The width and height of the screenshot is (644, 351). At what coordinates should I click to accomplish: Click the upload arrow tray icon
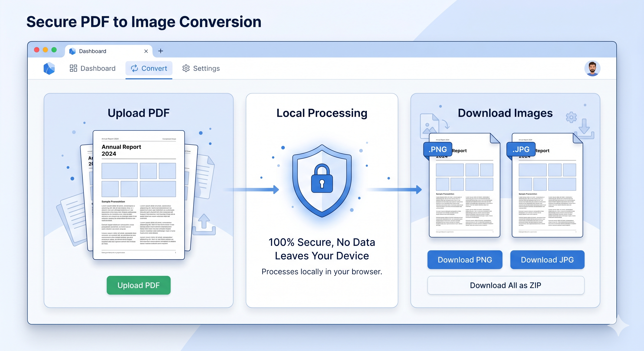[x=204, y=224]
